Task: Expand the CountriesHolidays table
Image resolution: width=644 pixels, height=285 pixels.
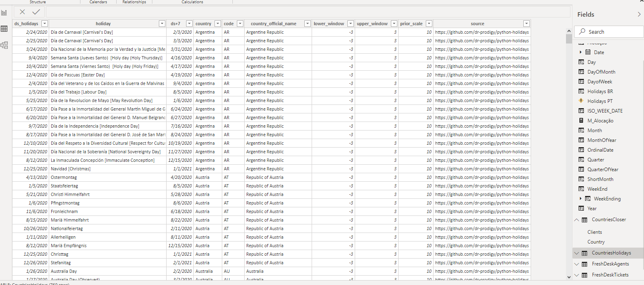Action: pos(577,253)
